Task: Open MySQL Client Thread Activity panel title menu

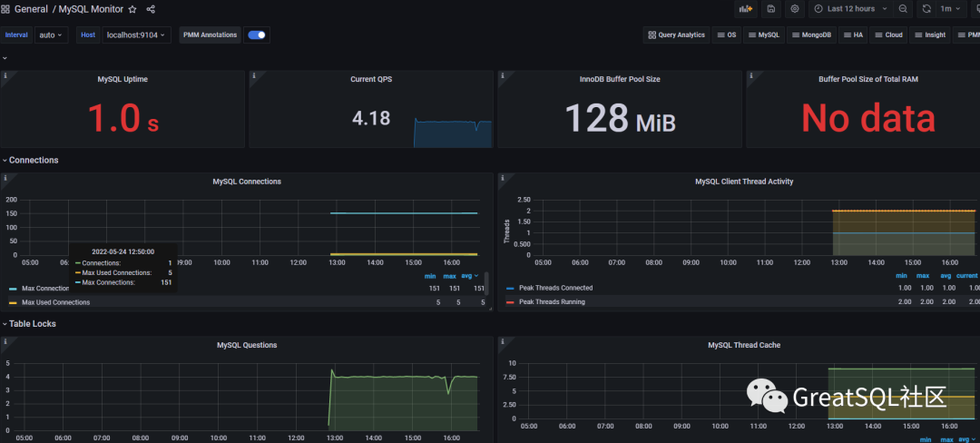Action: (744, 182)
